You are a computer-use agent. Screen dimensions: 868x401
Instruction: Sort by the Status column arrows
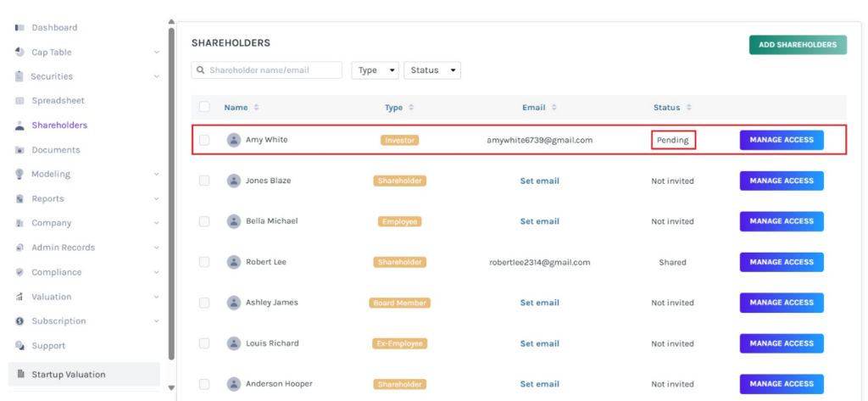(x=688, y=108)
